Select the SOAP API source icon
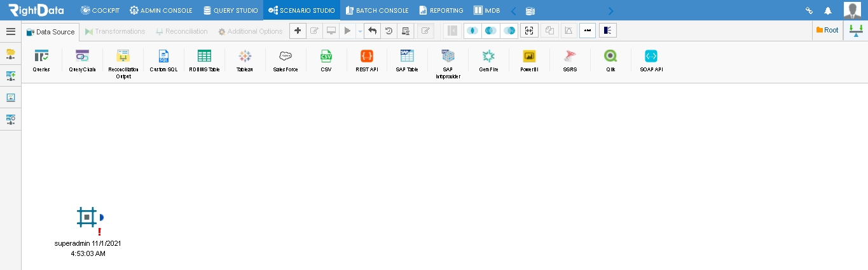Image resolution: width=868 pixels, height=270 pixels. [x=651, y=55]
